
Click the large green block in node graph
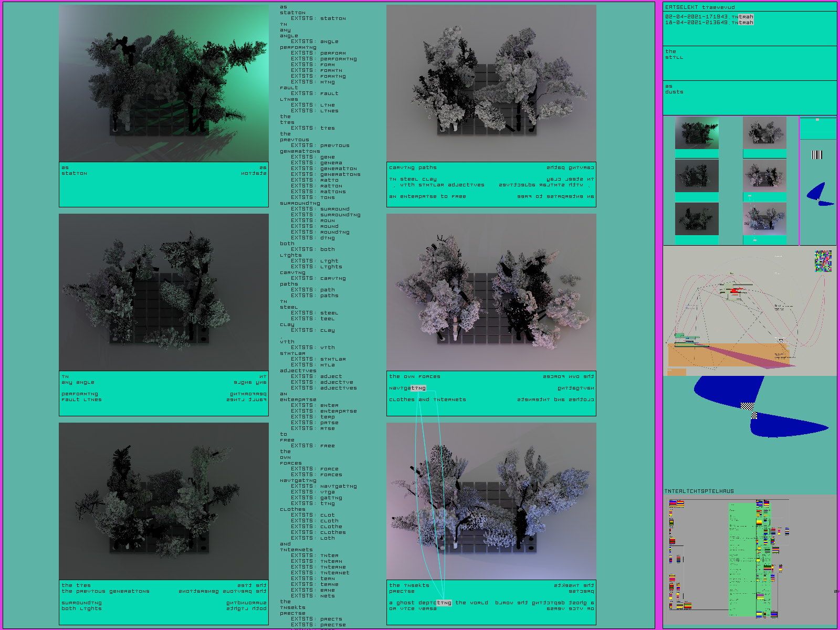click(742, 559)
